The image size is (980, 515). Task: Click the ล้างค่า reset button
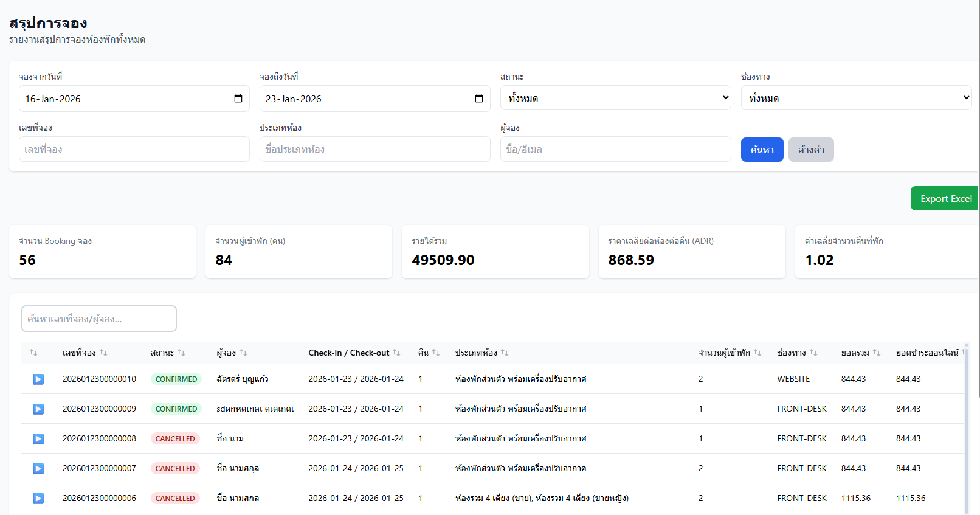[x=811, y=150]
